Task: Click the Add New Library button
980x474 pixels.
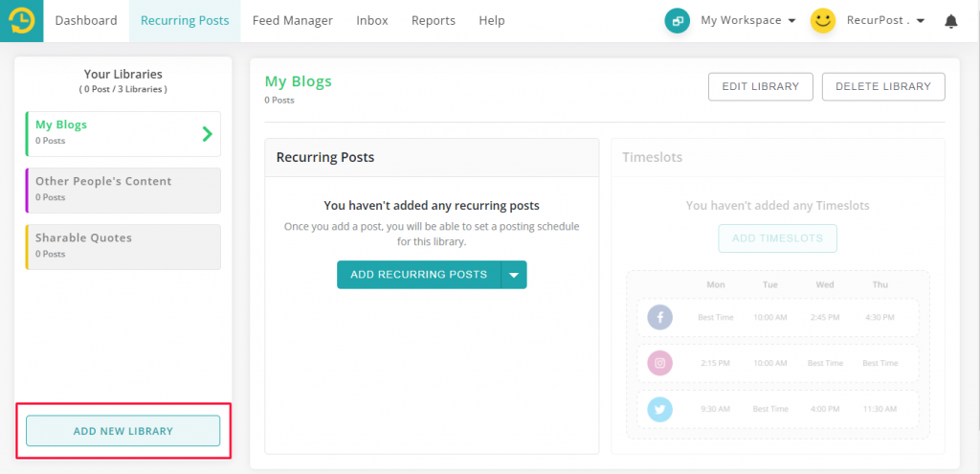Action: click(123, 431)
